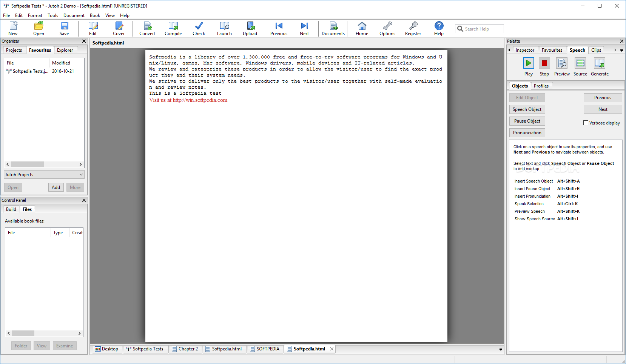Open the Book menu

click(95, 15)
